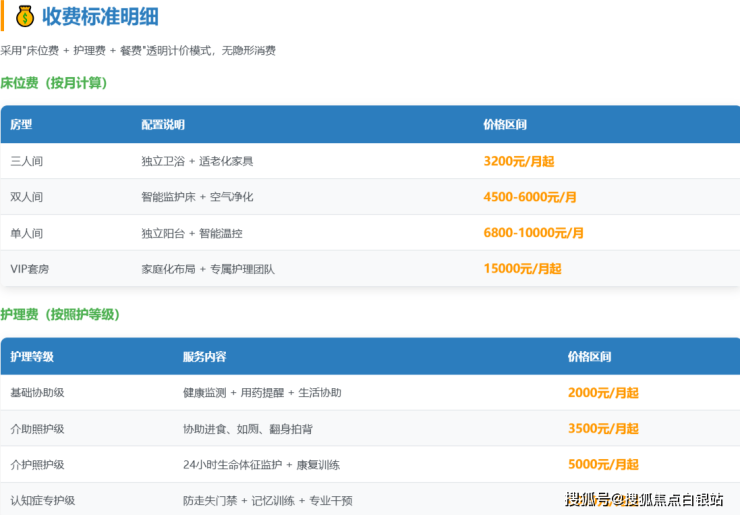Click the 价格区间 header in bed fee table

pyautogui.click(x=505, y=125)
